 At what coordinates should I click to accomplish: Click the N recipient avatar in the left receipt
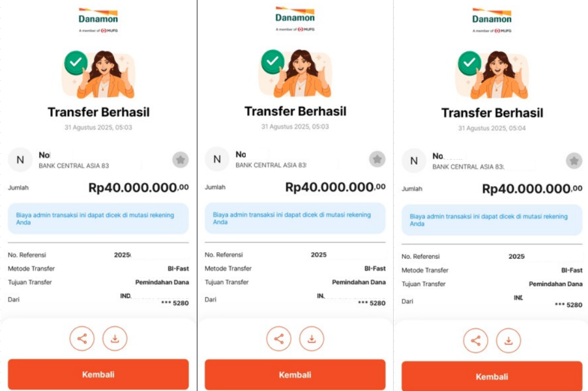[20, 160]
